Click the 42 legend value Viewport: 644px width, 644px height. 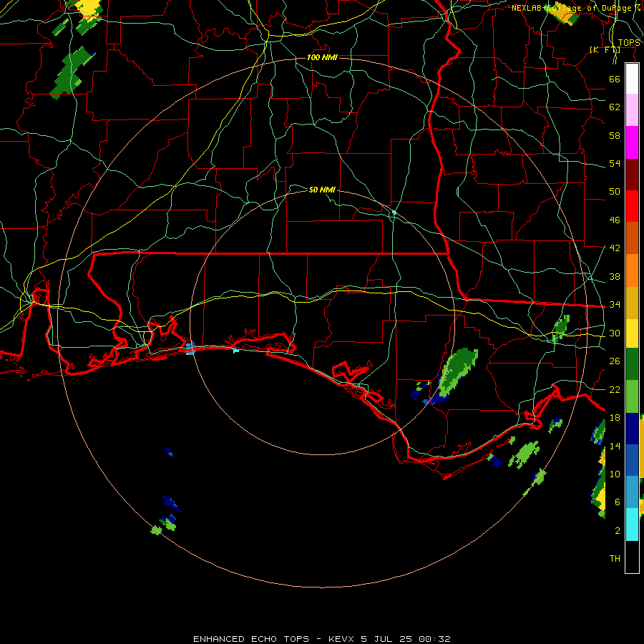coord(615,248)
